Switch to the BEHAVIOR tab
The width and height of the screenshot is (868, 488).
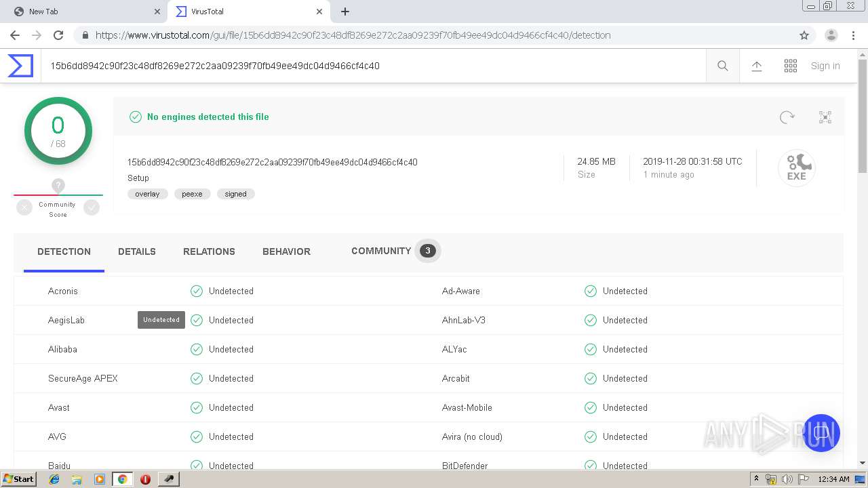click(286, 251)
